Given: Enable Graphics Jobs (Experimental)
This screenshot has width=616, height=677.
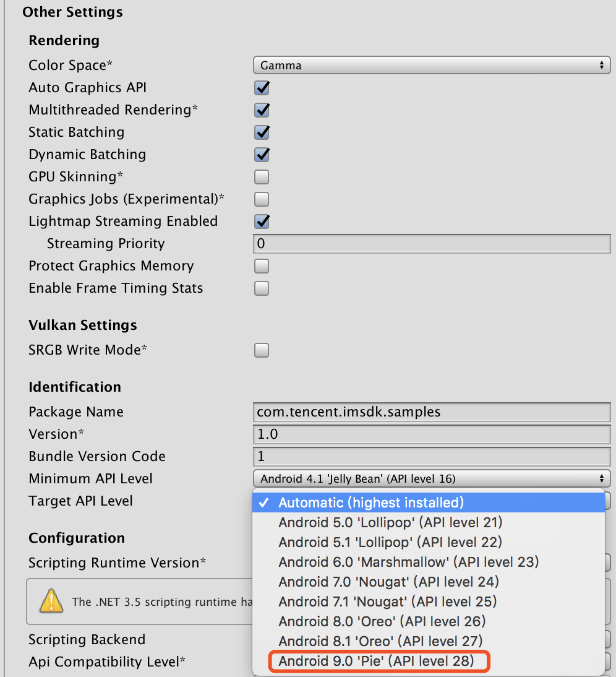Looking at the screenshot, I should pyautogui.click(x=262, y=199).
